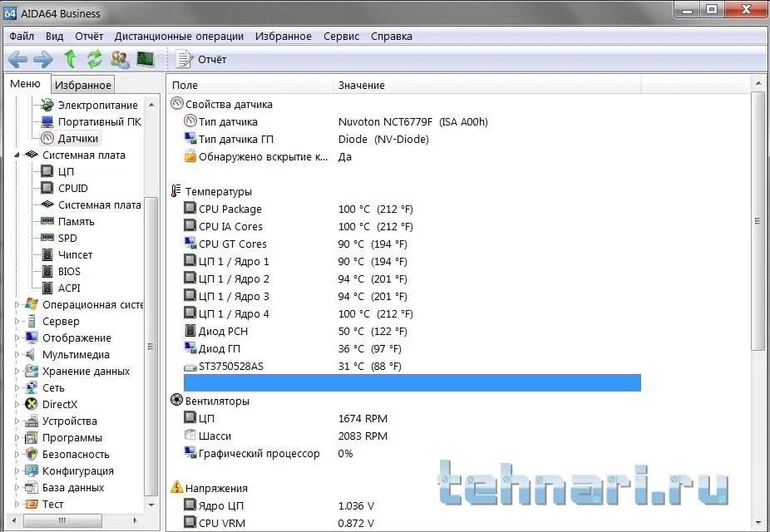Select Портативный ПК in the tree
The height and width of the screenshot is (532, 770).
99,121
